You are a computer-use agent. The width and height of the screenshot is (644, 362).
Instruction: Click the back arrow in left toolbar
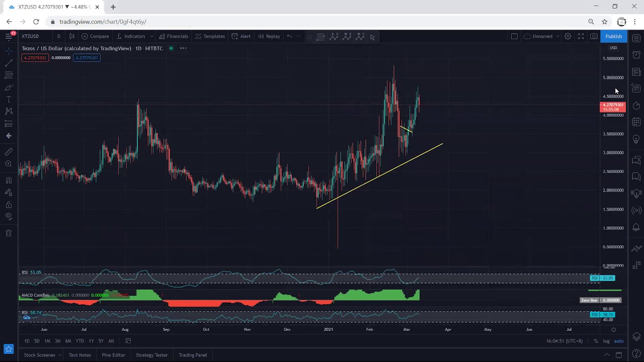(x=9, y=136)
